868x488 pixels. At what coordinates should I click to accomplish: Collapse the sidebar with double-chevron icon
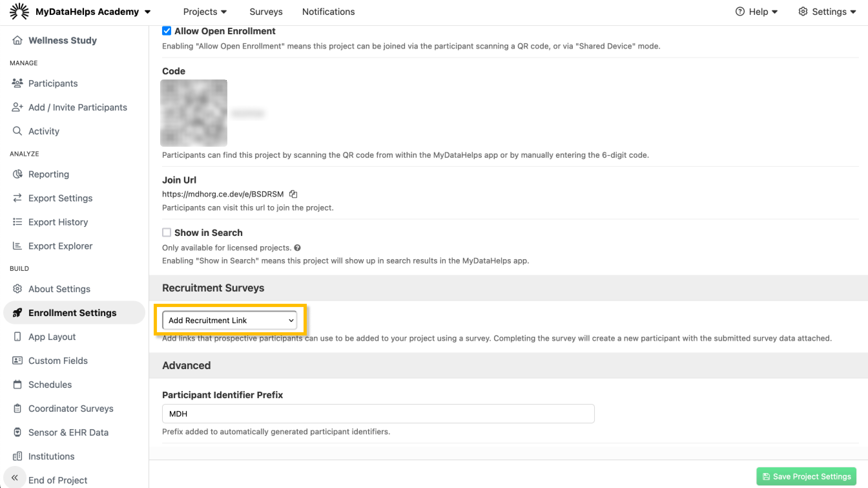[x=15, y=477]
